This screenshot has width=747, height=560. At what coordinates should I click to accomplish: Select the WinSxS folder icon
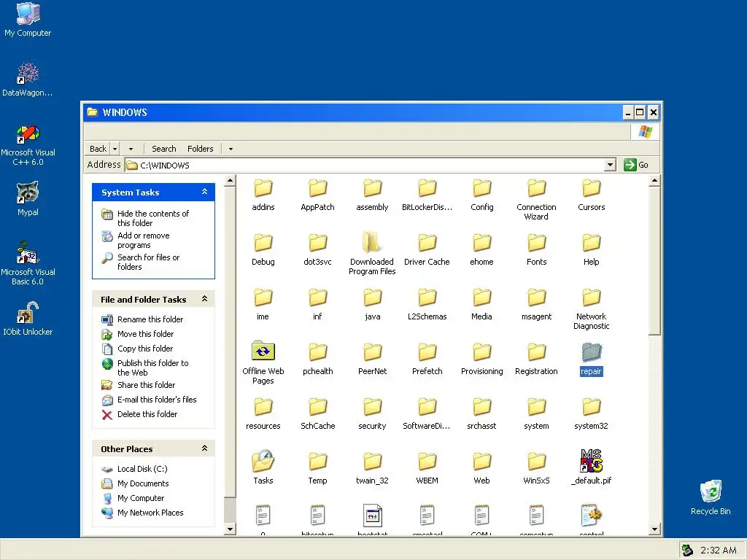click(536, 461)
